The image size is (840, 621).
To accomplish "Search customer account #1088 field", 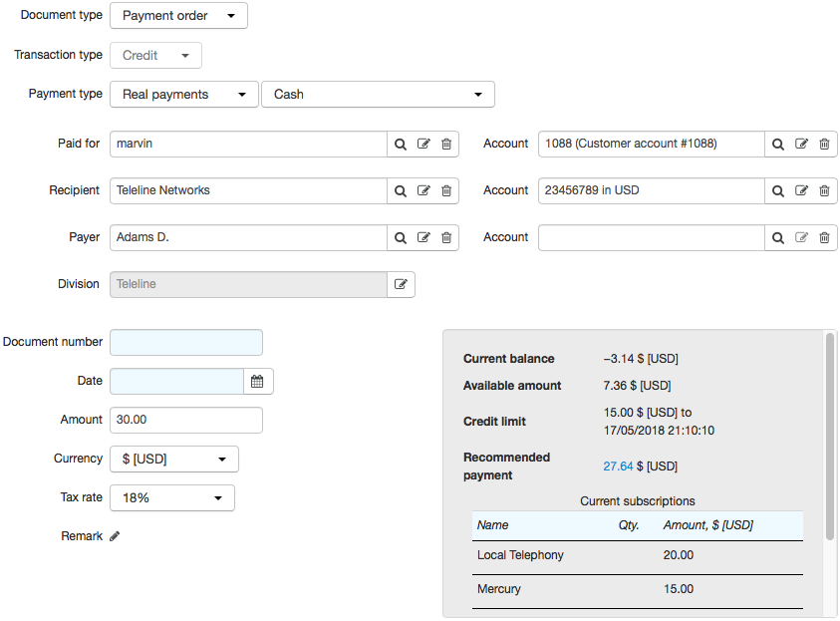I will pyautogui.click(x=778, y=145).
